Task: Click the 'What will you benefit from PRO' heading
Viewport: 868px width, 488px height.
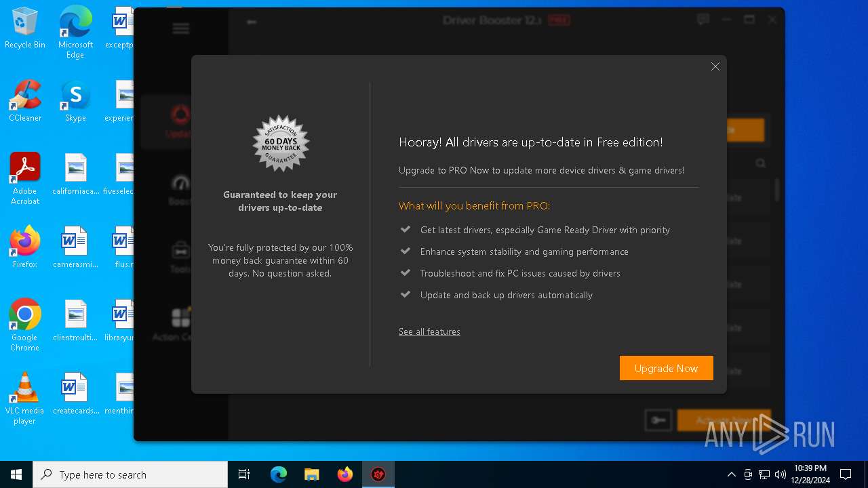Action: click(x=475, y=206)
